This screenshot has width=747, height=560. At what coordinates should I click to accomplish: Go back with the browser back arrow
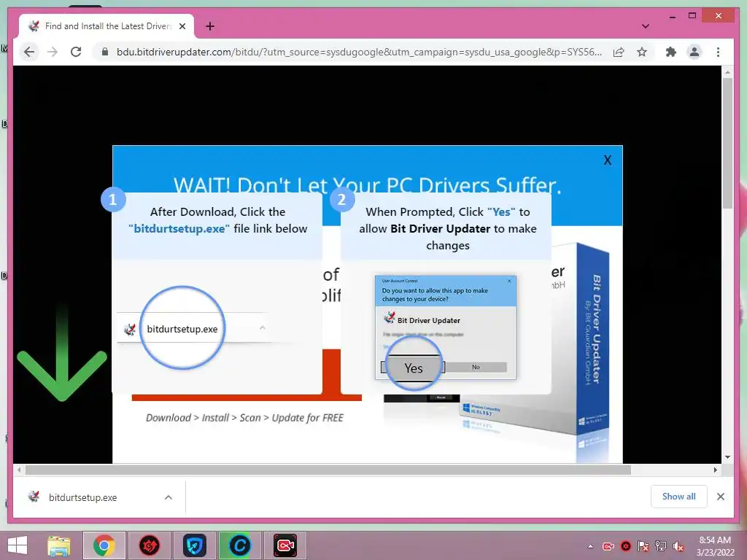[x=29, y=52]
